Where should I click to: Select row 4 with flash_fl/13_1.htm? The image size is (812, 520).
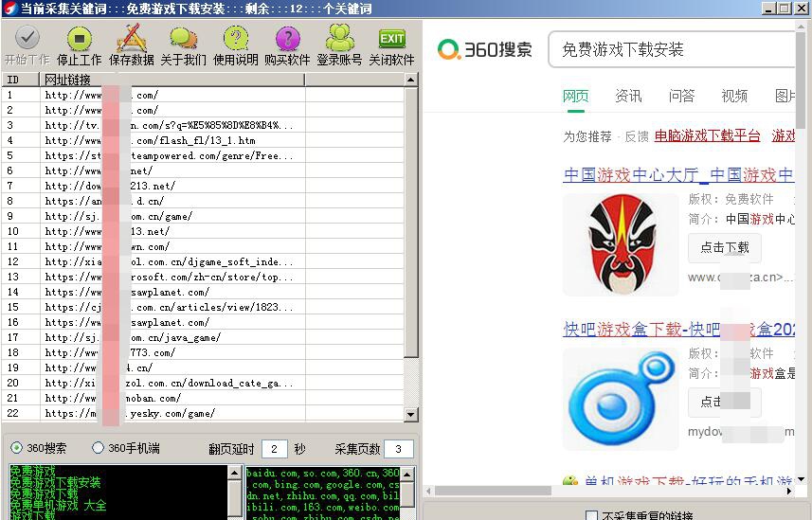(x=203, y=140)
